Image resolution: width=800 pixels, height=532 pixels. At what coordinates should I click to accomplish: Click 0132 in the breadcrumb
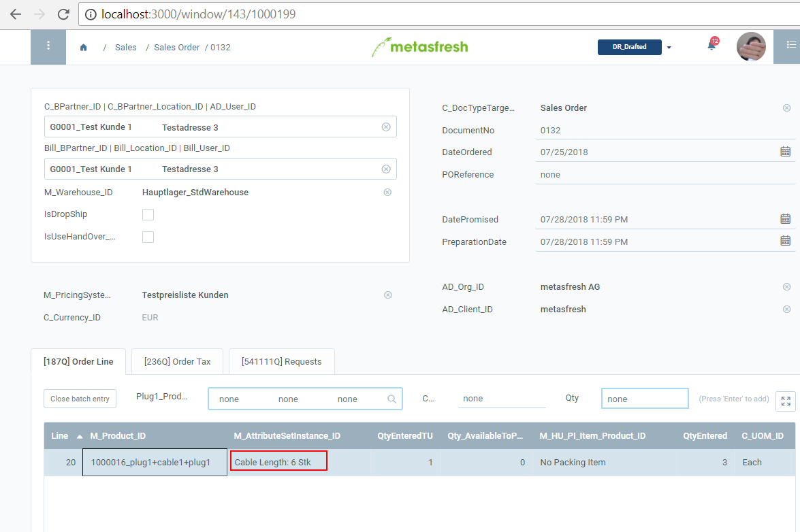point(221,48)
